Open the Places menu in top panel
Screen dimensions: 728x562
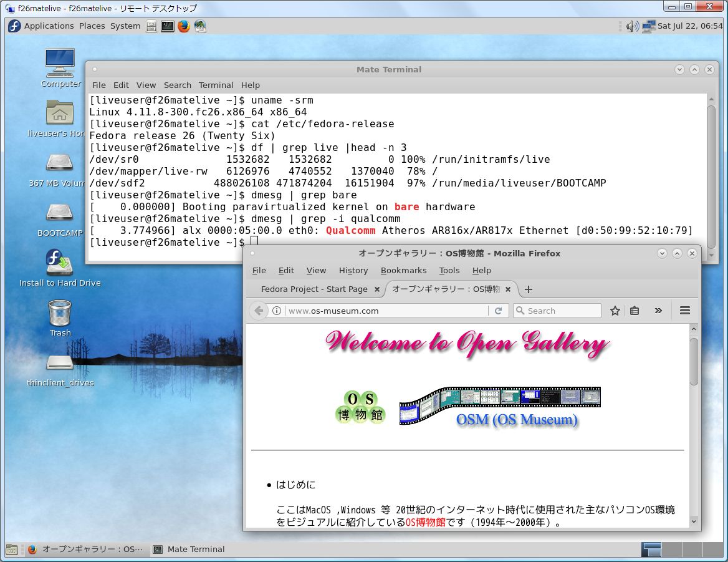point(92,26)
